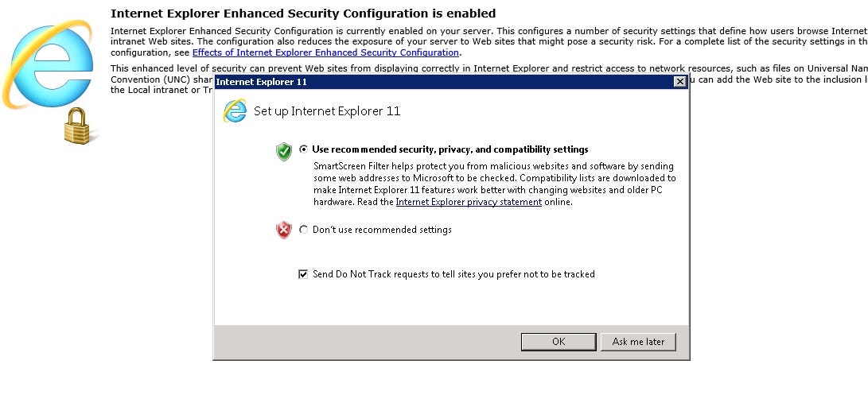The height and width of the screenshot is (399, 868).
Task: Click the red X shield icon
Action: pos(283,230)
